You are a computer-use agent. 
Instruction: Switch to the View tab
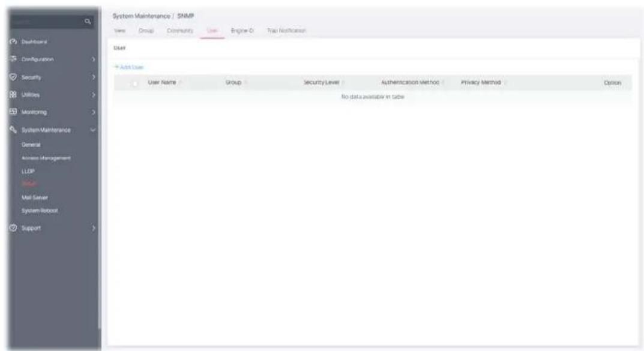119,31
